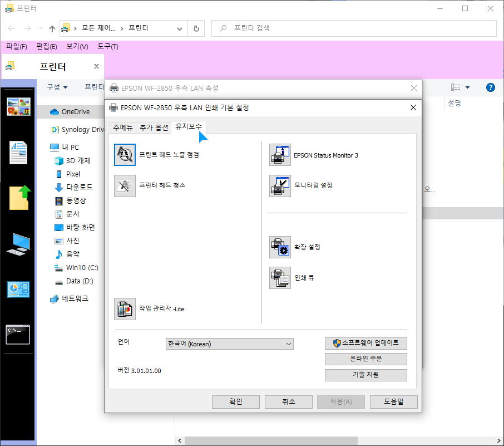Open the 언어 language dropdown
This screenshot has height=446, width=504.
tap(230, 344)
